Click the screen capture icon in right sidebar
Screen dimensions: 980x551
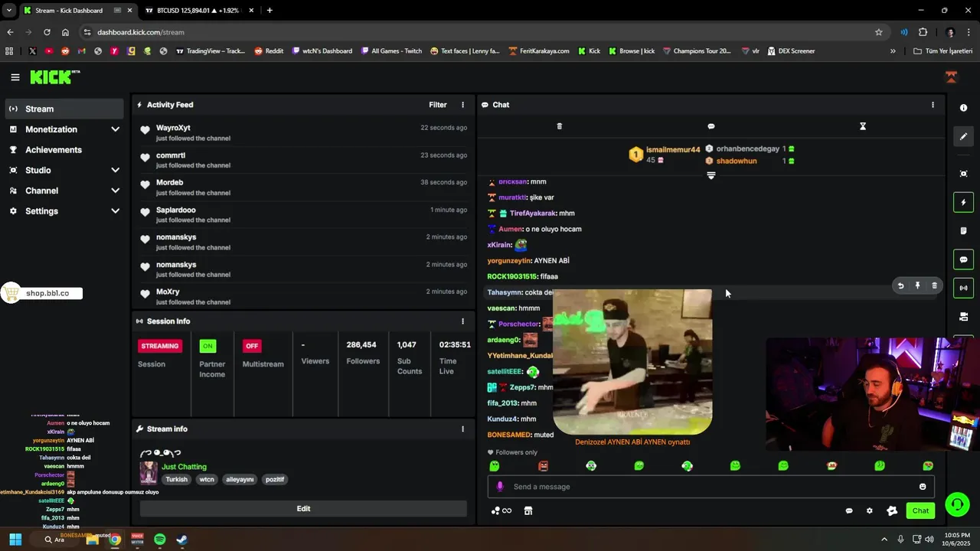964,174
